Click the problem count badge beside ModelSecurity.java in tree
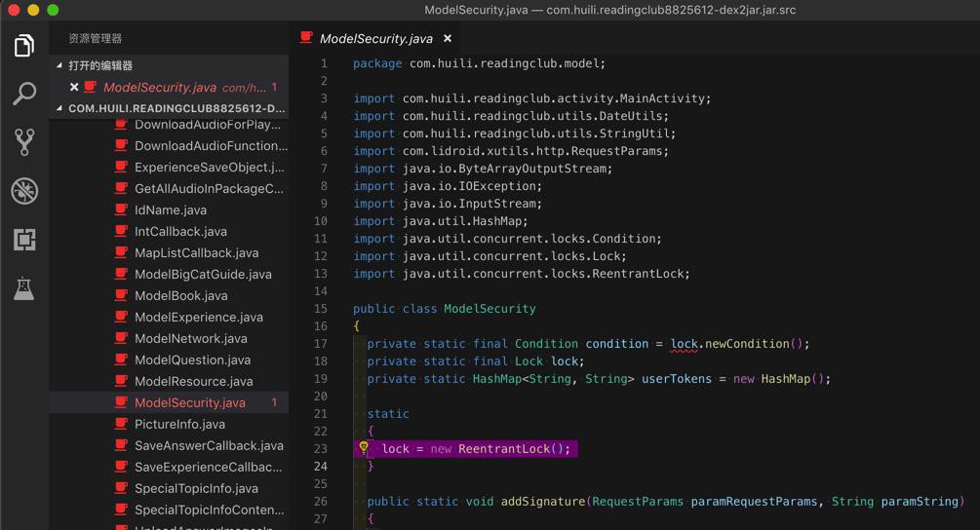Screen dimensions: 980x530 pos(274,402)
